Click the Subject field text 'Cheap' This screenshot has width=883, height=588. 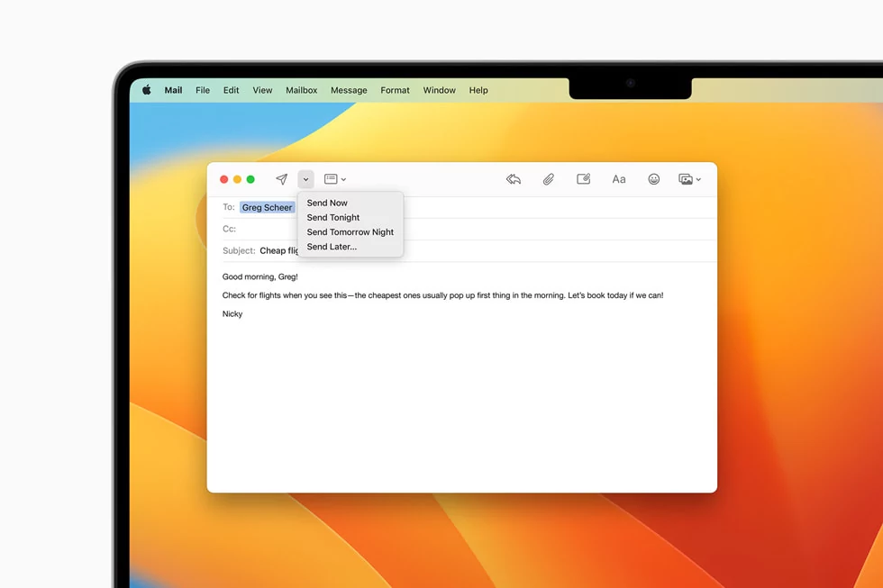(272, 250)
